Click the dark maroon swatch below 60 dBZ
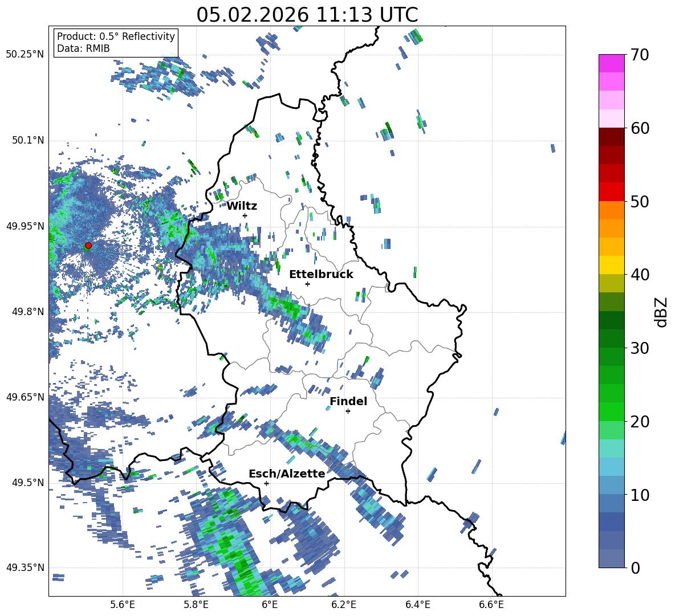Image resolution: width=675 pixels, height=616 pixels. click(x=611, y=136)
